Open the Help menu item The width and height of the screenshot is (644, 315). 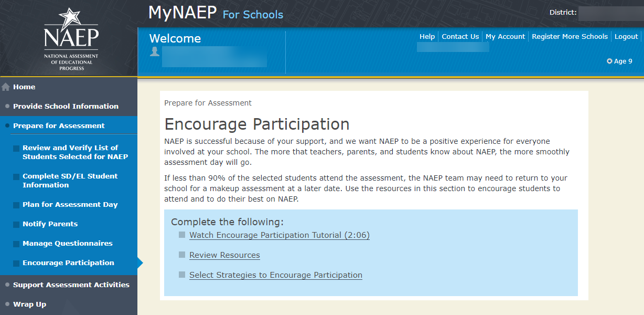[427, 37]
